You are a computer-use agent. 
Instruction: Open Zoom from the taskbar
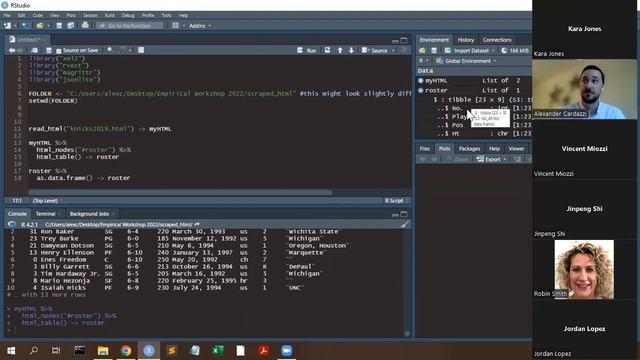coord(287,351)
